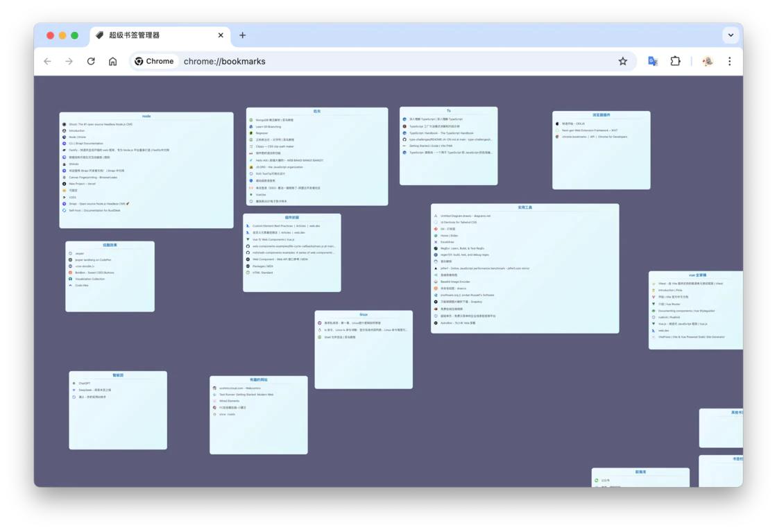
Task: Click the 实用工具 folder card title
Action: [524, 207]
